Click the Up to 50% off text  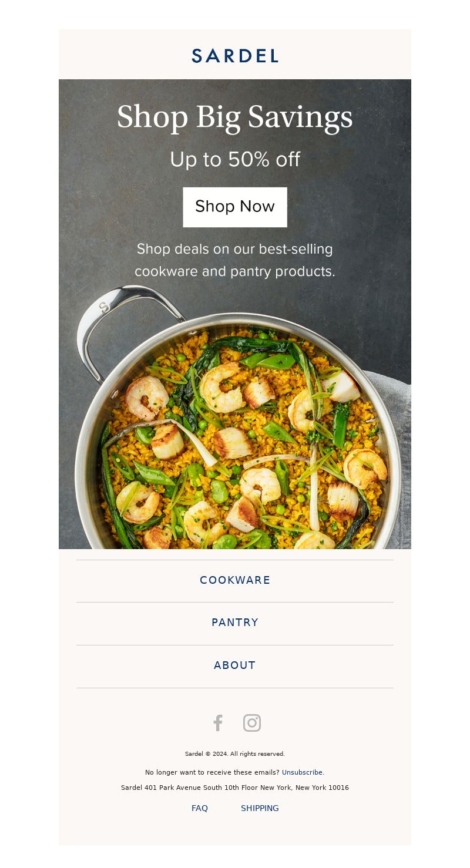pos(235,160)
